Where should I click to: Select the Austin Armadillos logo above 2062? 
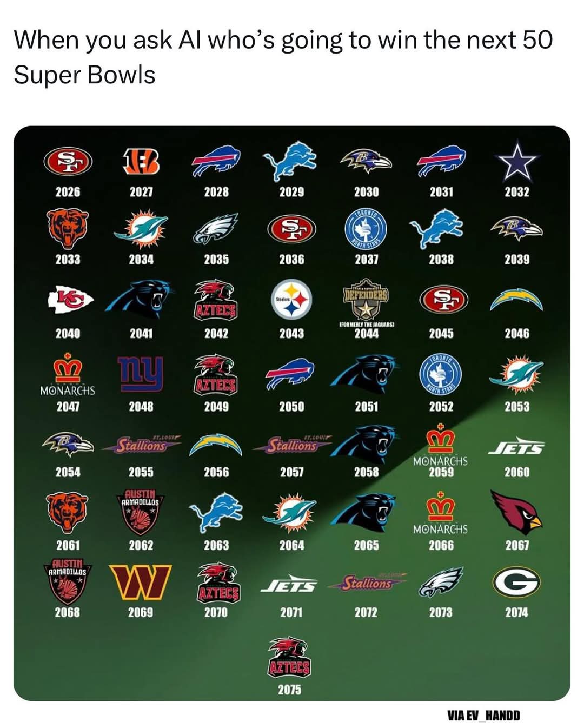coord(141,512)
